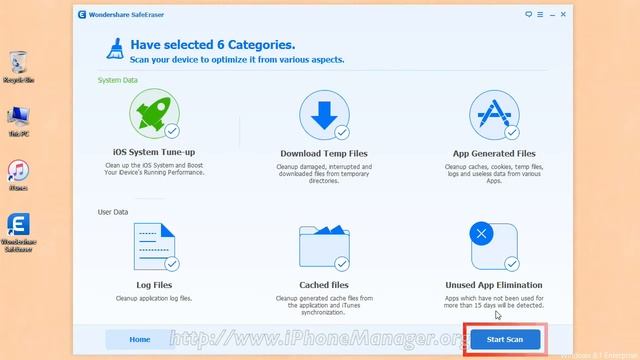
Task: Go back using the Home button
Action: (140, 340)
